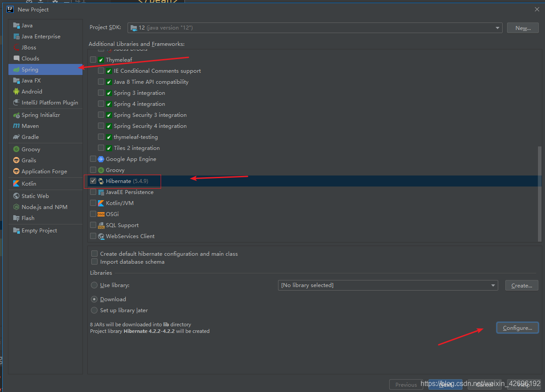This screenshot has height=392, width=545.
Task: Select Java FX project type
Action: 45,81
